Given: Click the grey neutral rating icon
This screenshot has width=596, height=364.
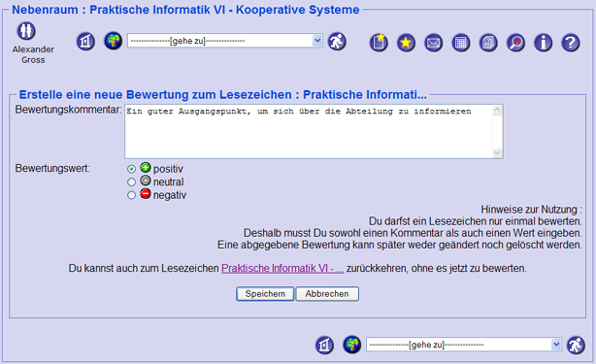Looking at the screenshot, I should pyautogui.click(x=146, y=181).
